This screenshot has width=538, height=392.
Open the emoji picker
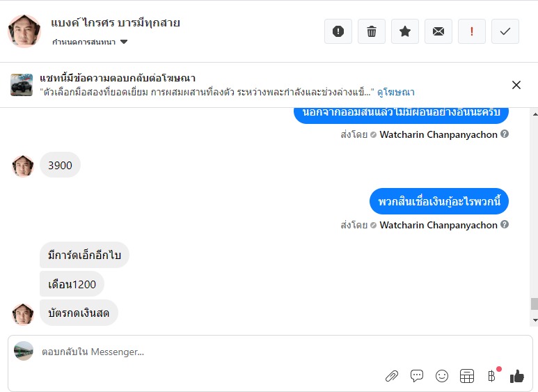(x=442, y=376)
